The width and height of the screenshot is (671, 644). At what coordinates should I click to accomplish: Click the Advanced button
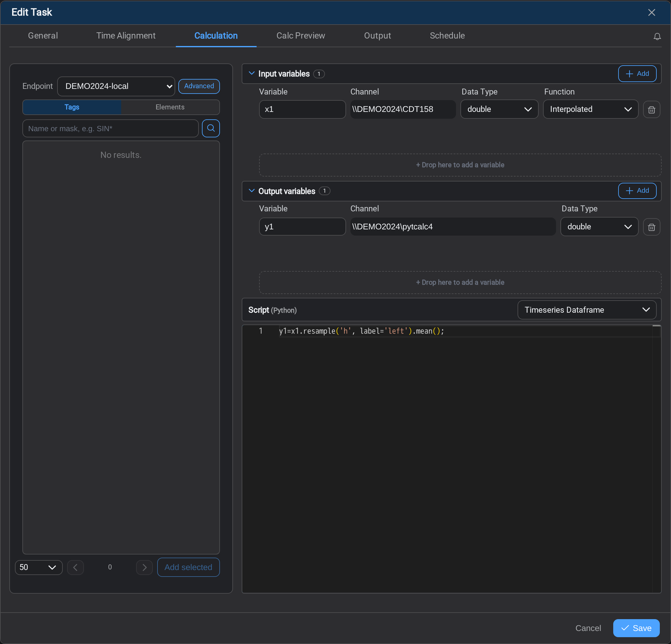(x=199, y=86)
